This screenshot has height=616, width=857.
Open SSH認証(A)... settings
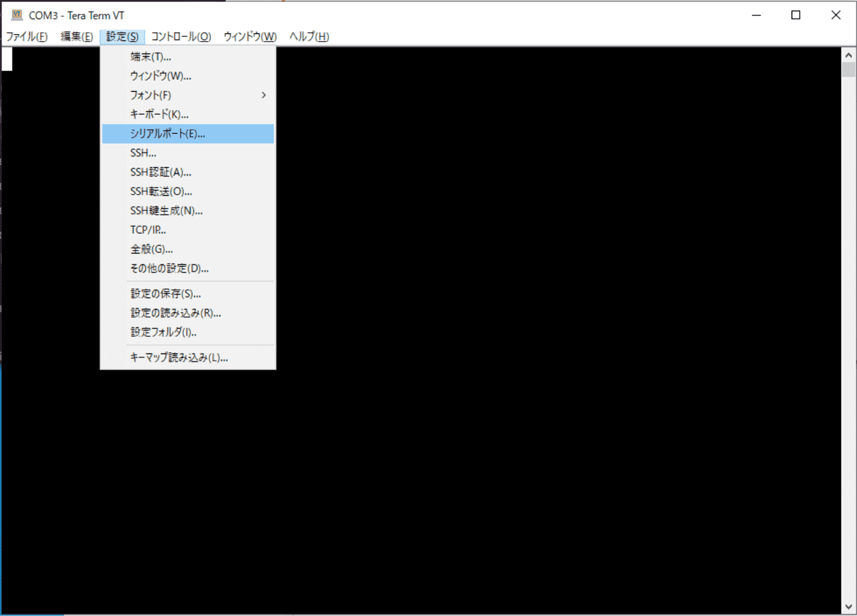[161, 172]
